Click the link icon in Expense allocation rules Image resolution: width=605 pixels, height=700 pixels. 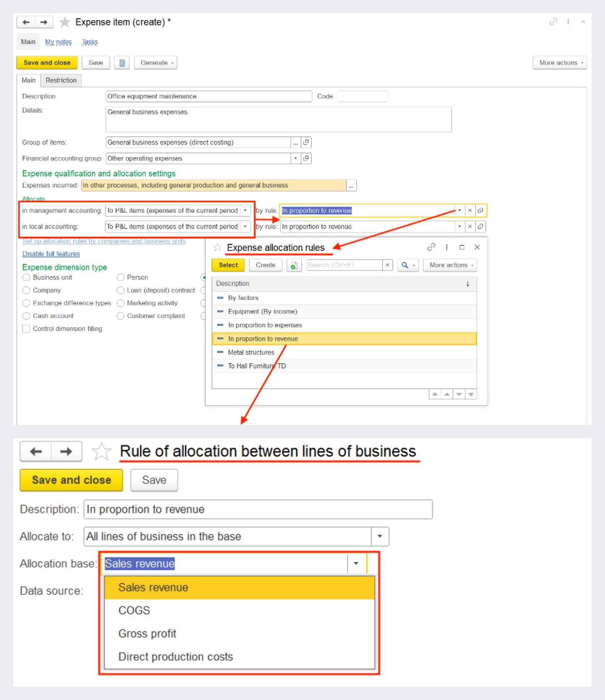coord(431,247)
